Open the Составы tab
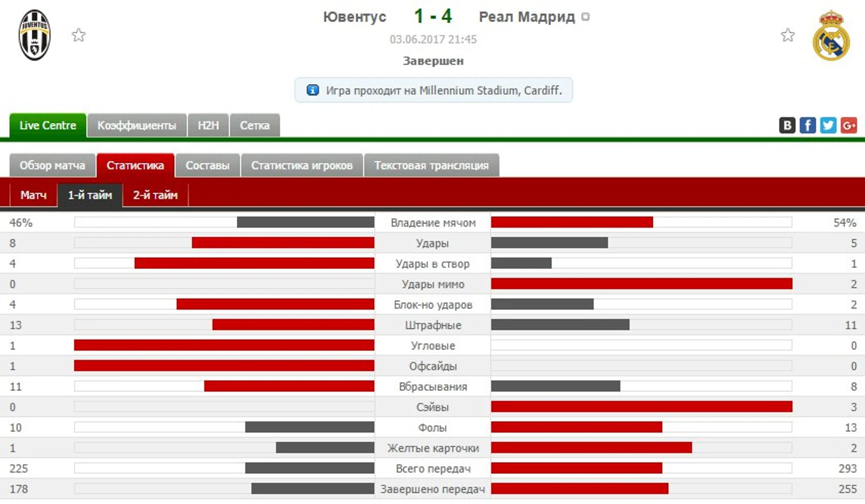 pos(207,165)
